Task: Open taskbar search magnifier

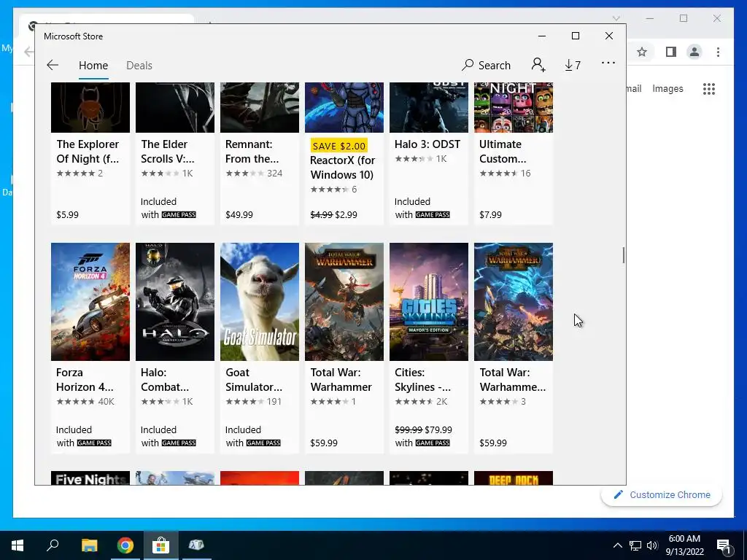Action: (53, 545)
